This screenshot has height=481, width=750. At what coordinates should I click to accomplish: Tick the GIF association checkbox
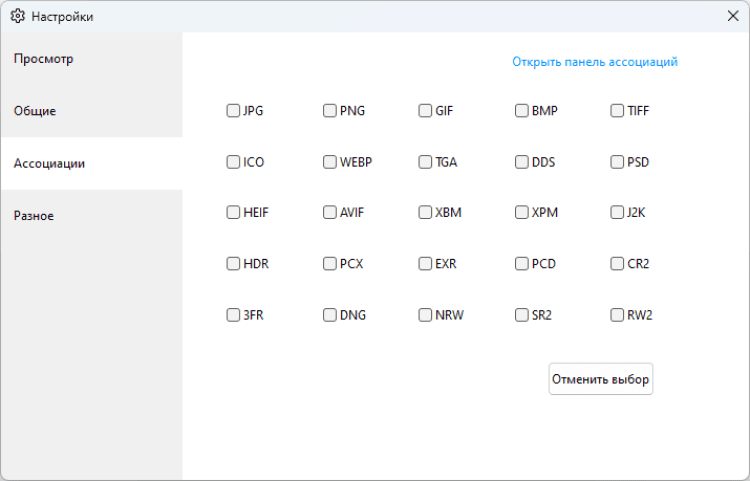pos(425,111)
